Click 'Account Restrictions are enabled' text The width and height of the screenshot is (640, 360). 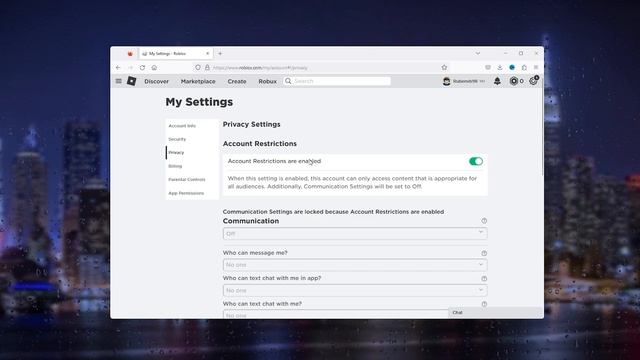coord(274,161)
